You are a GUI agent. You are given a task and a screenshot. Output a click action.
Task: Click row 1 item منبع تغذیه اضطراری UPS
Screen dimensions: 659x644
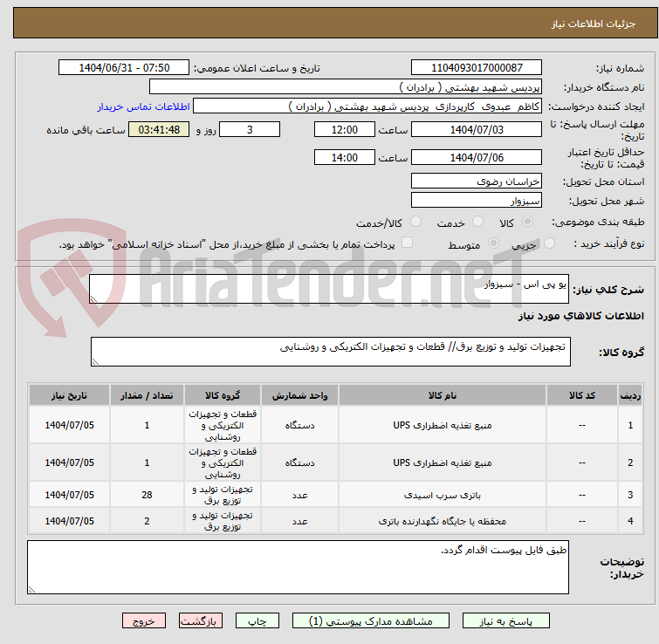pos(443,425)
